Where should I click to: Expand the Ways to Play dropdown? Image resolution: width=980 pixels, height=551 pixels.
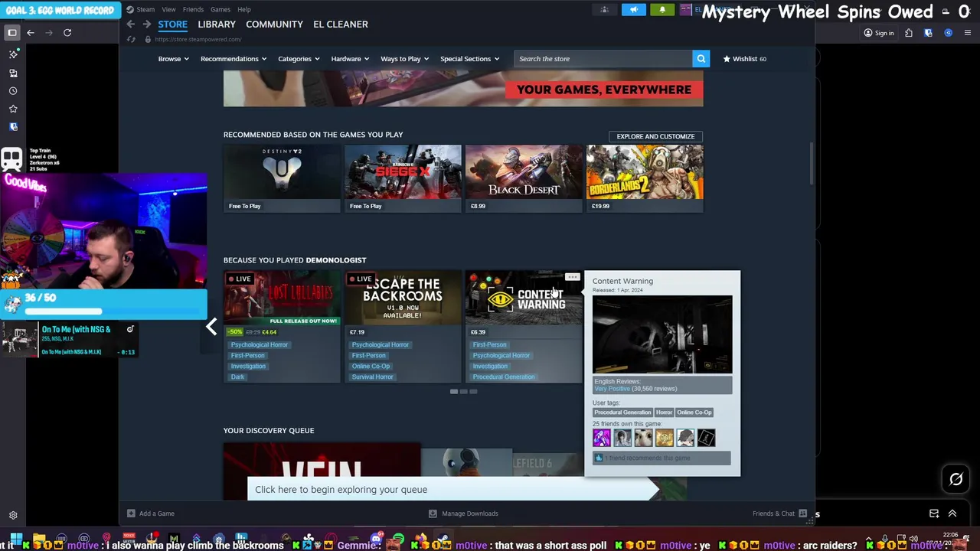[405, 59]
